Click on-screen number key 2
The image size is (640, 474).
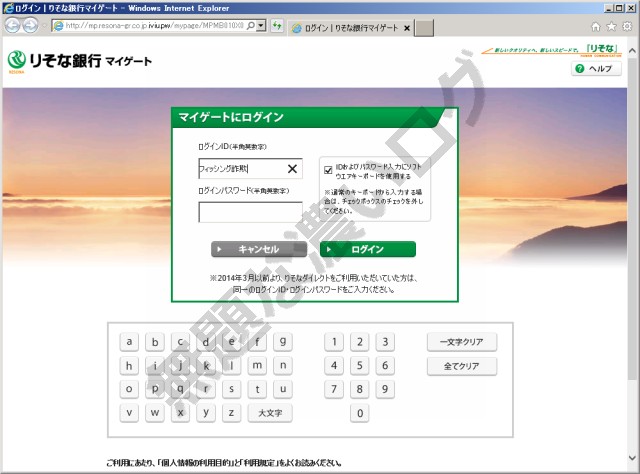(360, 342)
